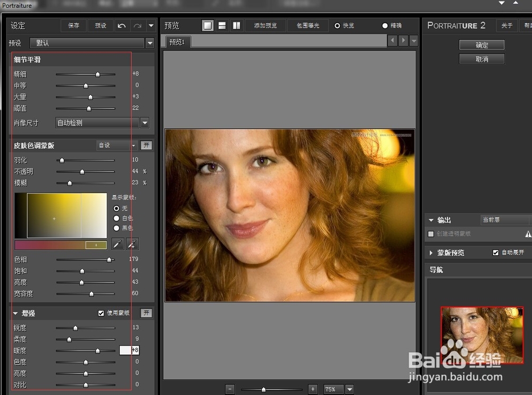Toggle the 自动展开 checkbox
The width and height of the screenshot is (532, 395).
[496, 252]
